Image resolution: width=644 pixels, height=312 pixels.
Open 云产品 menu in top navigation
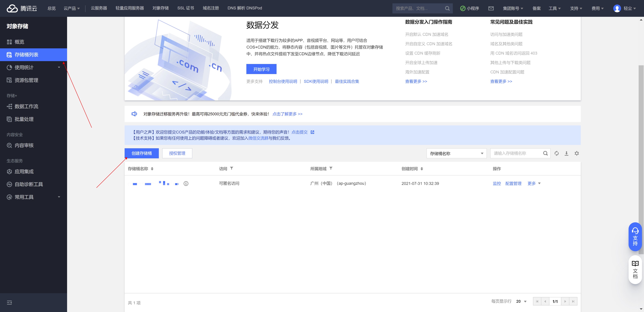click(x=71, y=8)
